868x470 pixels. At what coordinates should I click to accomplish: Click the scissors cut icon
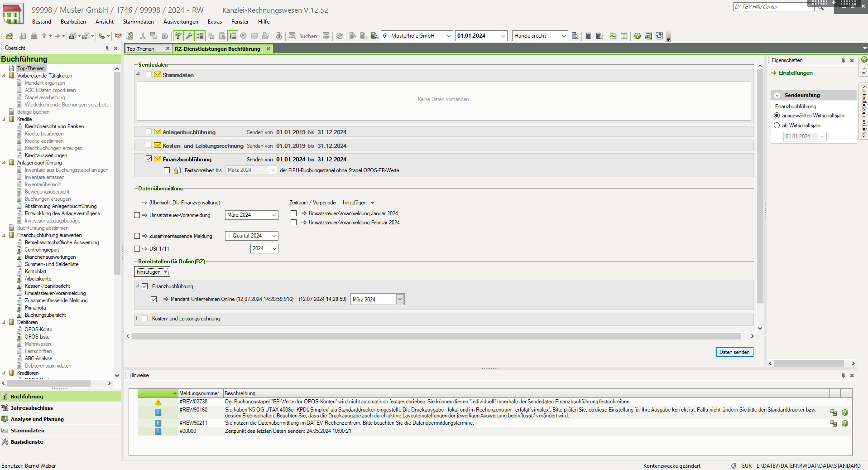143,36
